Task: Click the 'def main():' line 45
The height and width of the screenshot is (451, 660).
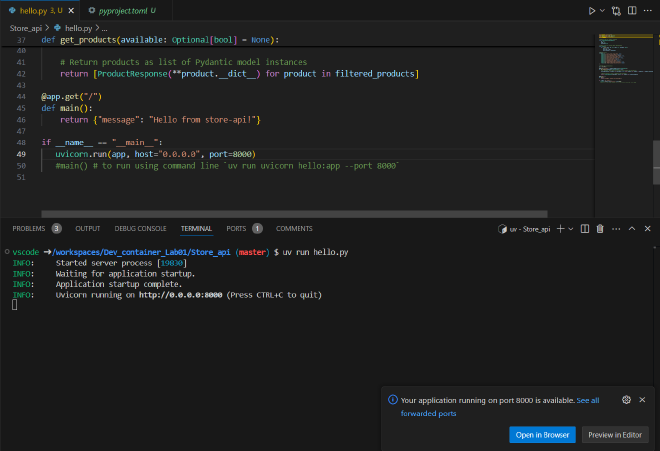Action: click(x=67, y=108)
